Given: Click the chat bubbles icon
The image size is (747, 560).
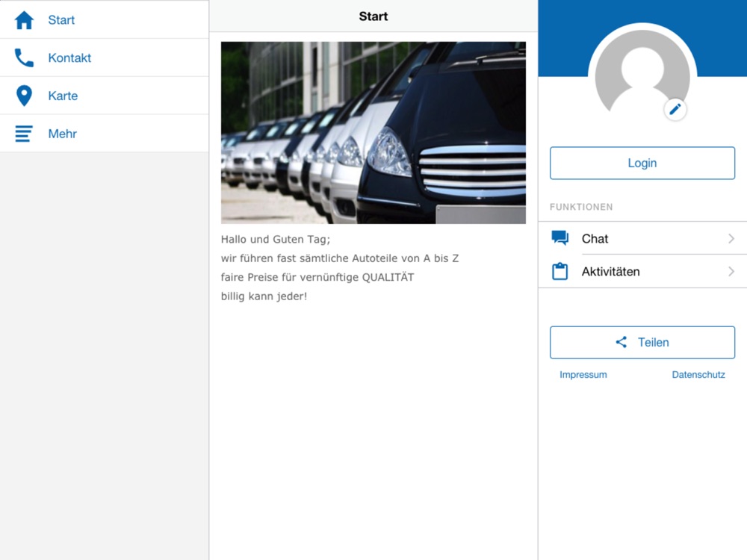Looking at the screenshot, I should tap(560, 237).
